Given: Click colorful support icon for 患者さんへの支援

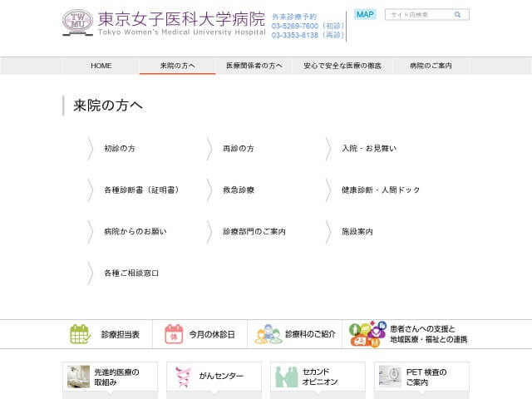Looking at the screenshot, I should click(367, 334).
